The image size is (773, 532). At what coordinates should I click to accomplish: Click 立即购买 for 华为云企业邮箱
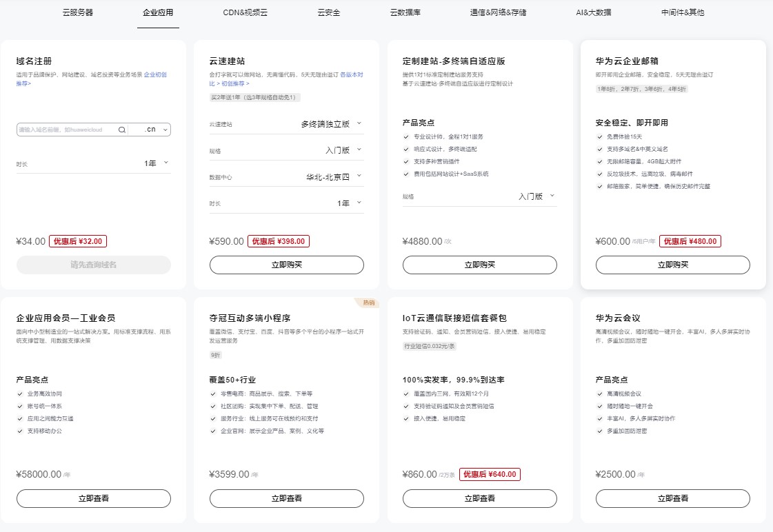pos(673,265)
